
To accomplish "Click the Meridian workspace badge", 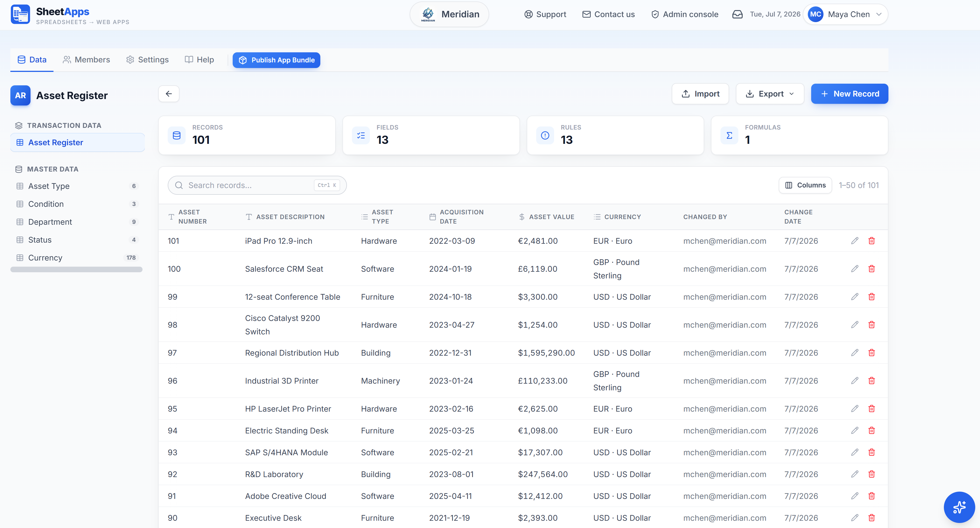I will coord(449,15).
